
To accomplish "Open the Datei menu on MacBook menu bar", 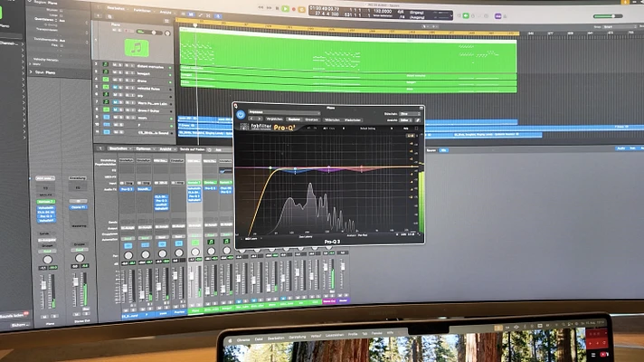I will (259, 339).
